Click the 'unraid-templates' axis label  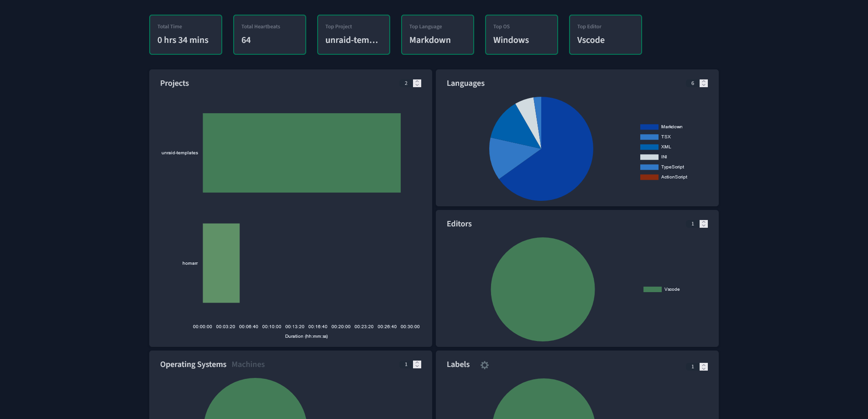tap(180, 153)
